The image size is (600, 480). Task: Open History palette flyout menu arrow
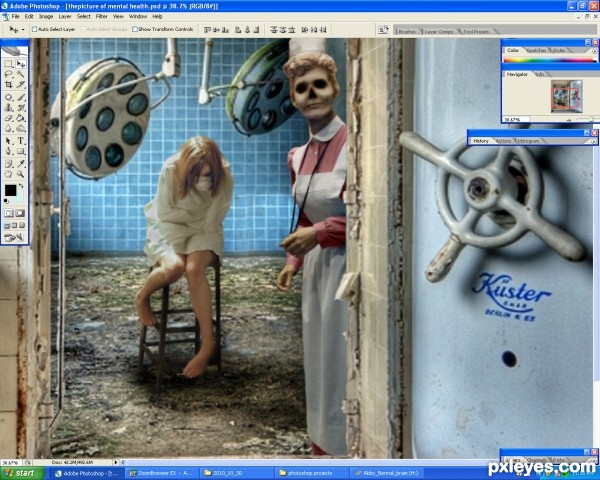pyautogui.click(x=593, y=141)
